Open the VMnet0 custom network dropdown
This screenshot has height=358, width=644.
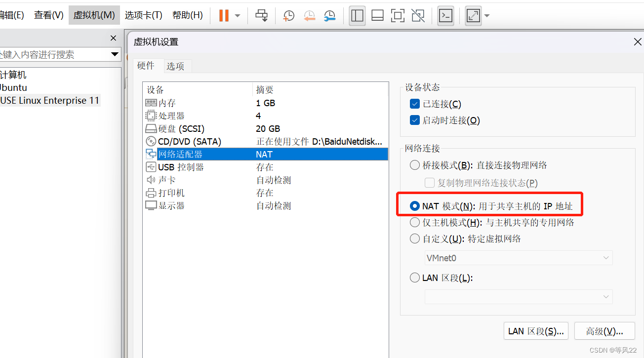pos(606,257)
